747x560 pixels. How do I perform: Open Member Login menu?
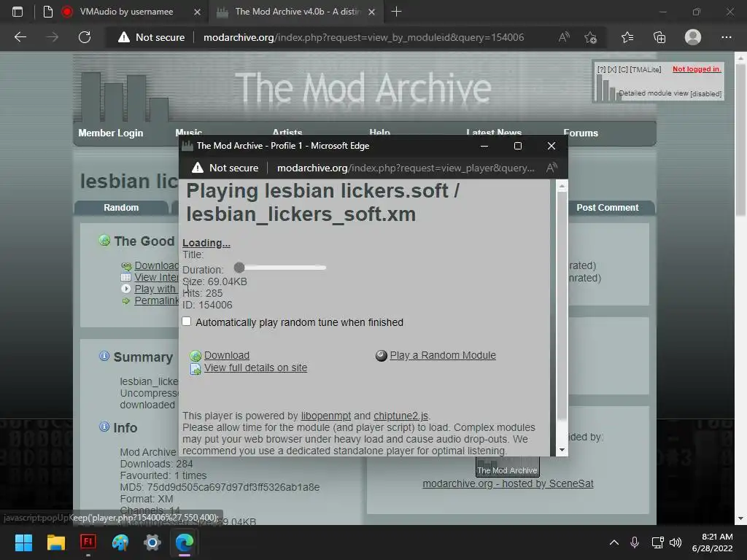[x=111, y=133]
